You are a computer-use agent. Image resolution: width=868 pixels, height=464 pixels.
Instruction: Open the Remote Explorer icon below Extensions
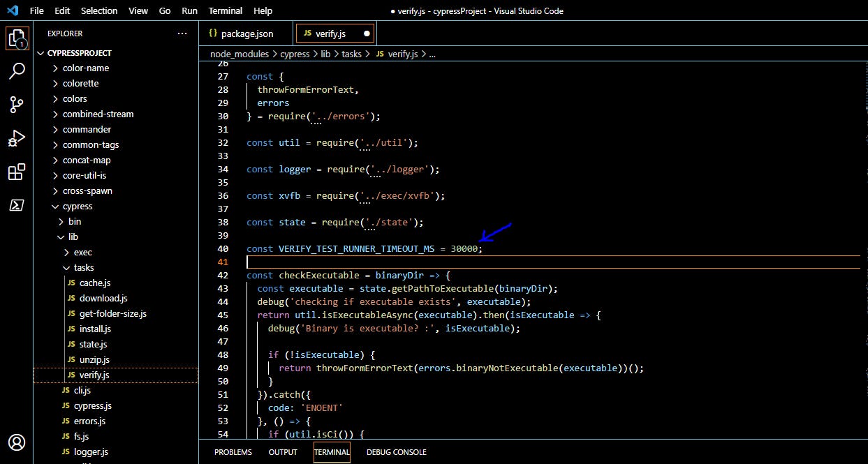click(x=17, y=204)
